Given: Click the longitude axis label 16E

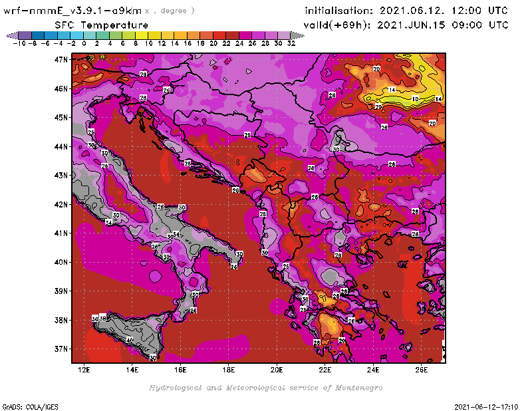Looking at the screenshot, I should click(x=180, y=370).
